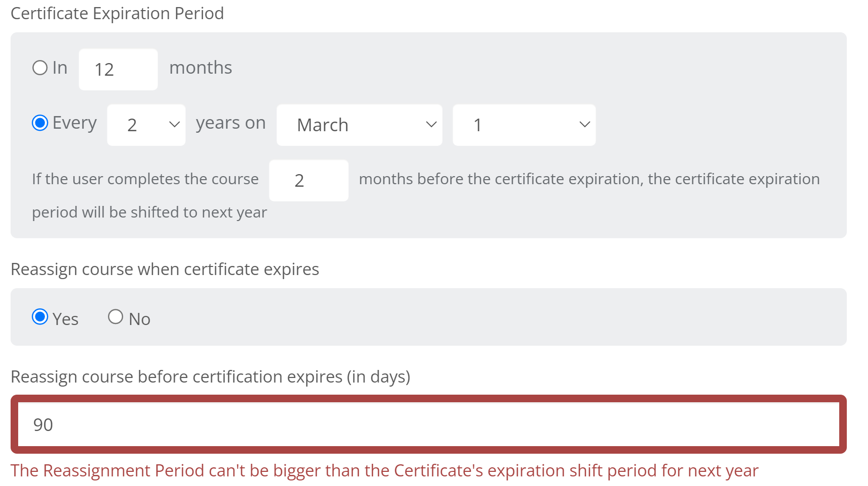Click the chevron arrow on March dropdown

tap(431, 125)
